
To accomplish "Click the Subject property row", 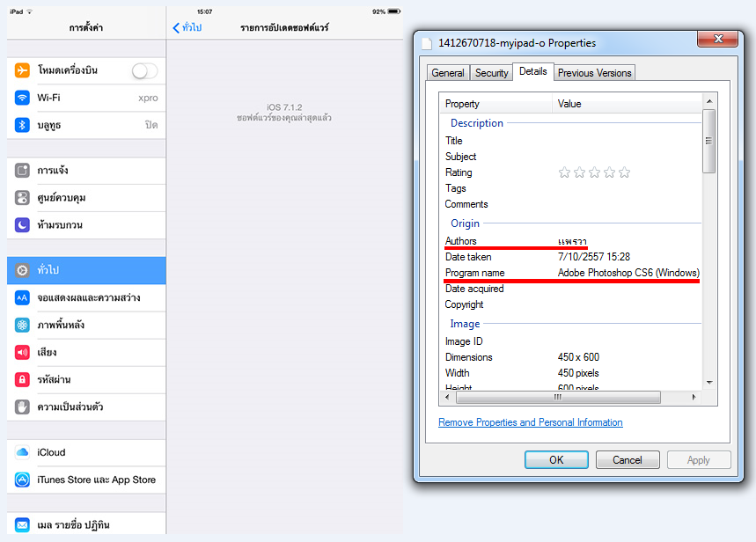I will pos(571,157).
